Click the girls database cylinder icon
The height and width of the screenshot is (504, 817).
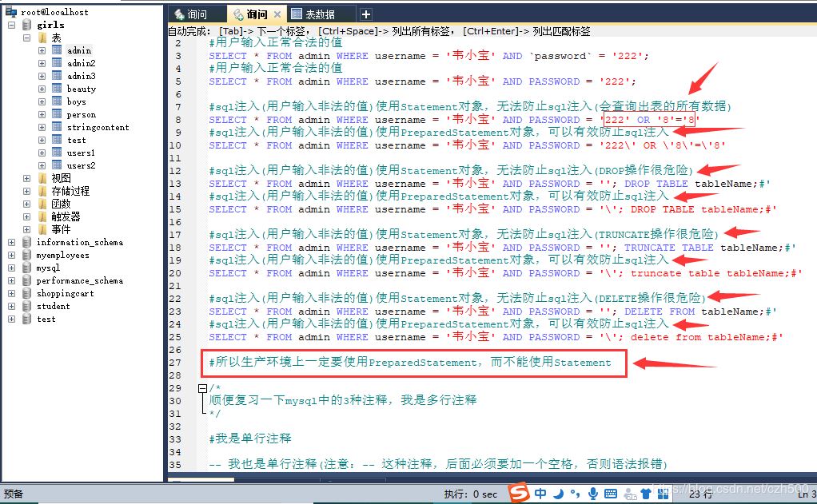pos(26,25)
